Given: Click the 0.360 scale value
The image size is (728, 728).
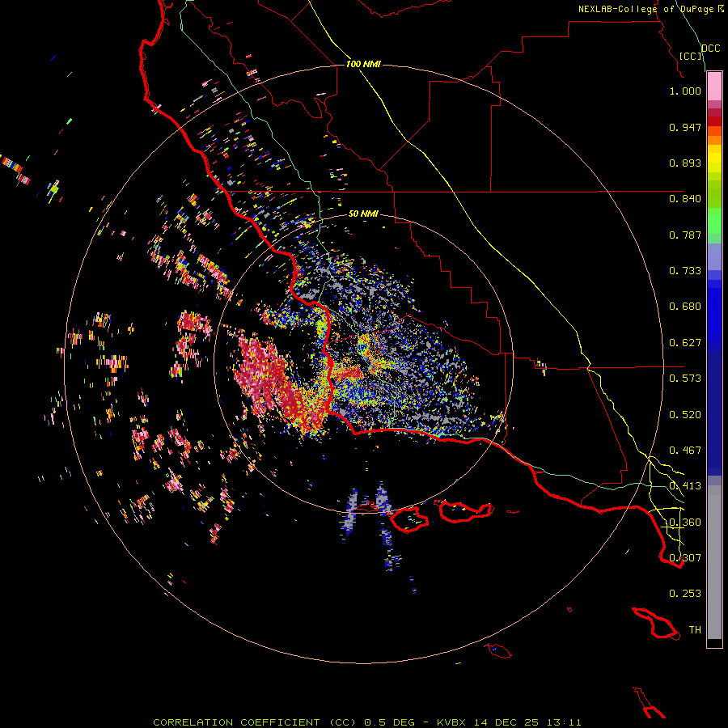Looking at the screenshot, I should pyautogui.click(x=685, y=523).
